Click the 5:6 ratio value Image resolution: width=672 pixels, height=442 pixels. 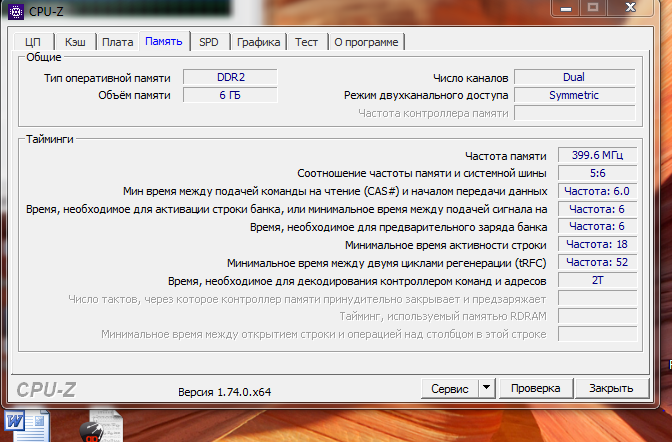pos(597,173)
